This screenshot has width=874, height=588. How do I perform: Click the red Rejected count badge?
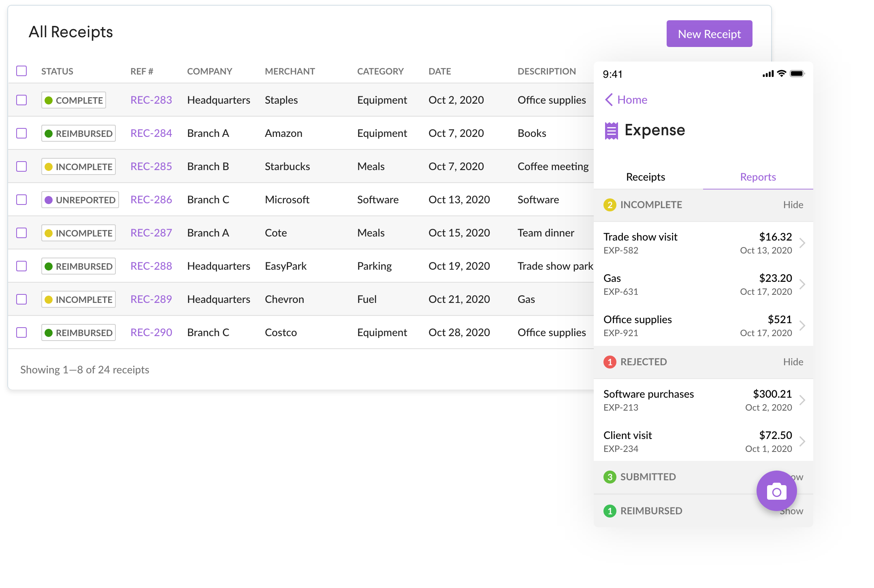610,362
